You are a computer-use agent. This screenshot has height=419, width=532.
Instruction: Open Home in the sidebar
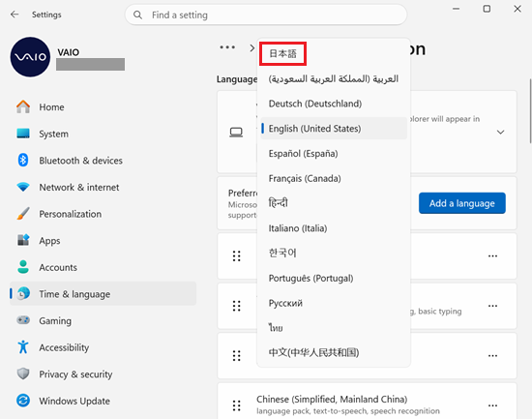tap(103, 107)
